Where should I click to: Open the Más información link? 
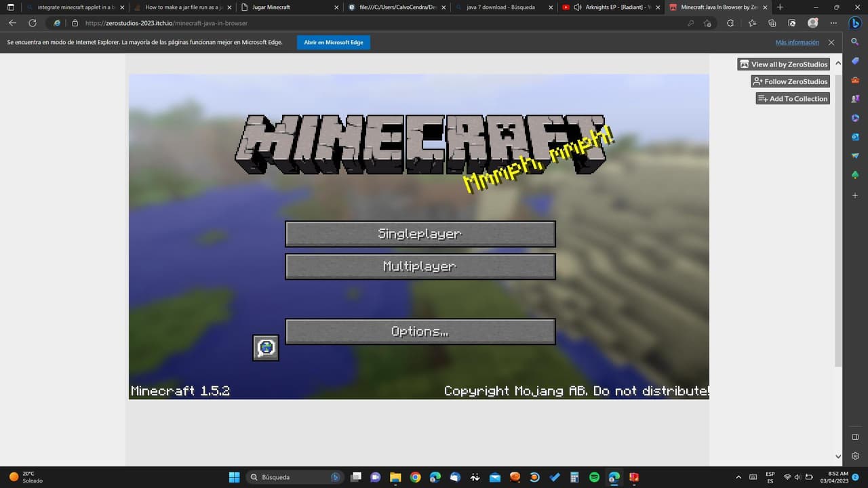(x=797, y=42)
